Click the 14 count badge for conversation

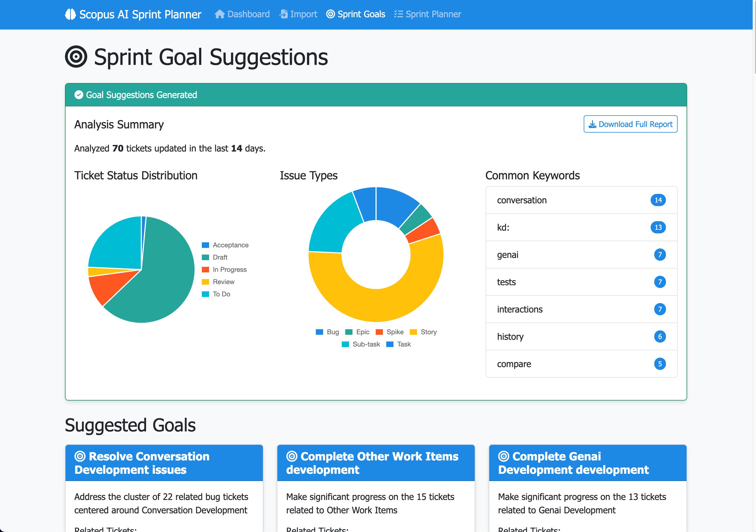[658, 200]
